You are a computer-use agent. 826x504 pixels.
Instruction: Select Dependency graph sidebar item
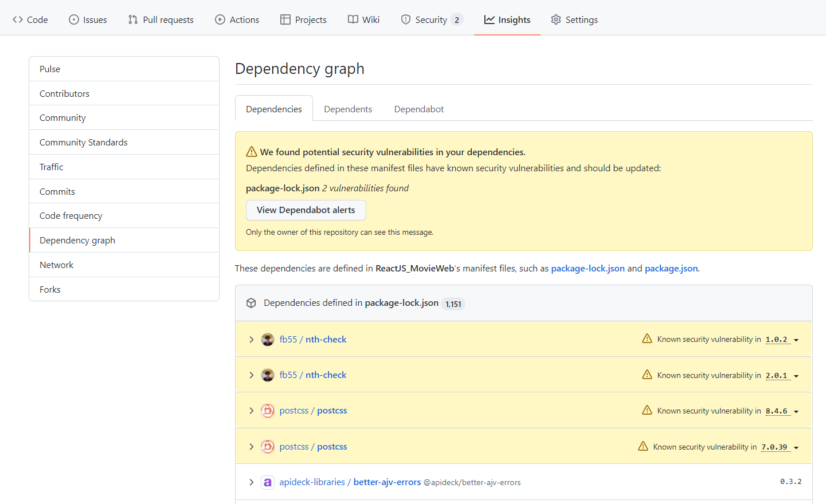point(124,240)
